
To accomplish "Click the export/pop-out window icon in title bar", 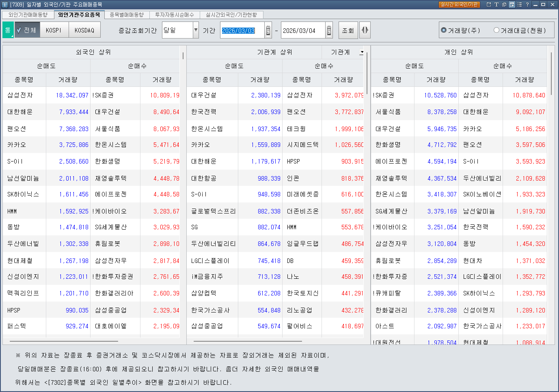I will (x=489, y=4).
